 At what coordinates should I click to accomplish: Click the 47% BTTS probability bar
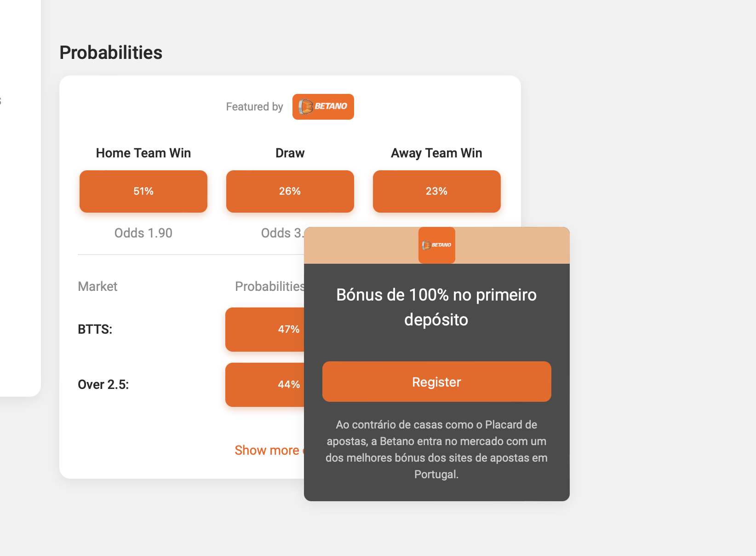click(x=276, y=329)
